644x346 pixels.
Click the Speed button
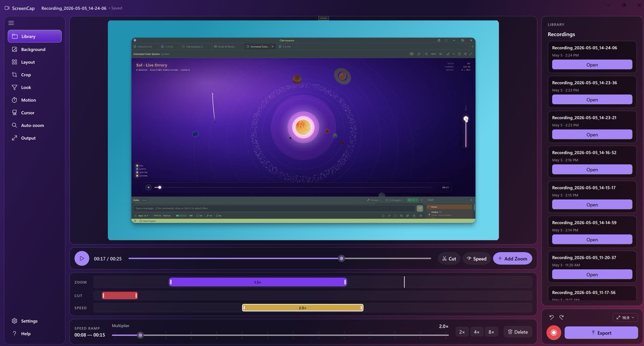[x=477, y=258]
